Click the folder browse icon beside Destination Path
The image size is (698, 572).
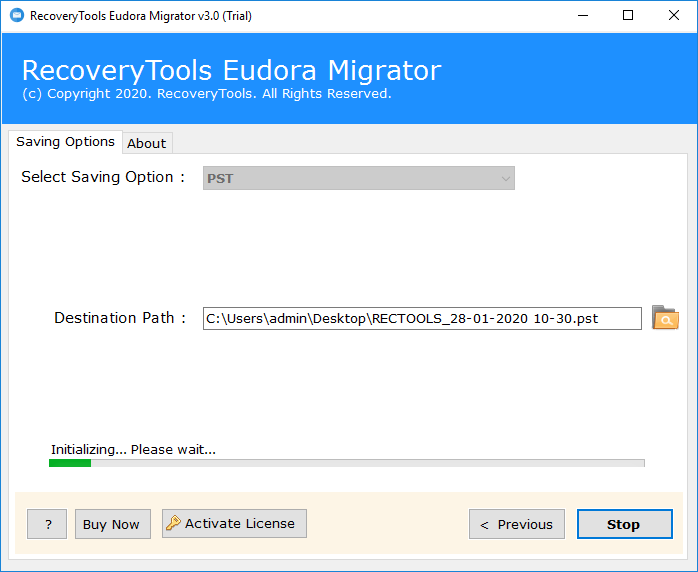pyautogui.click(x=665, y=317)
